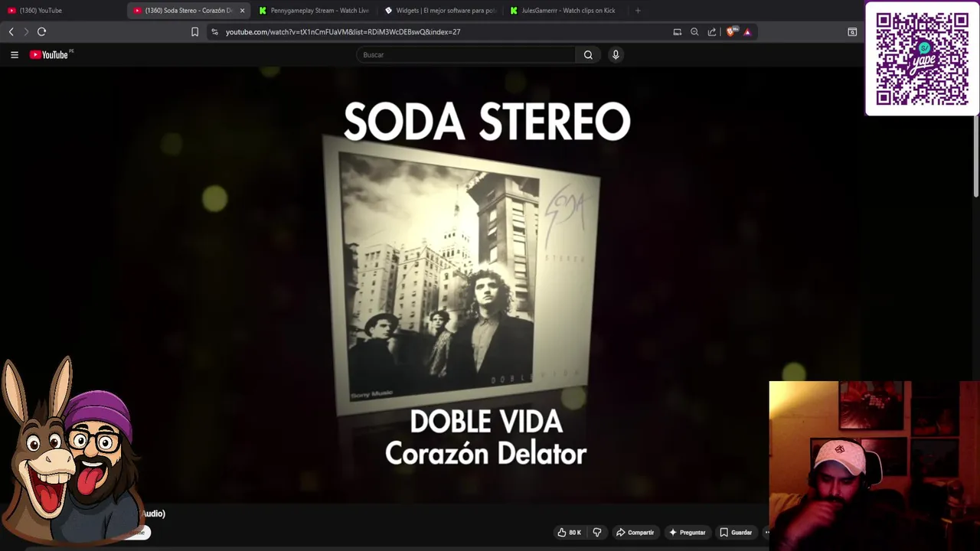The height and width of the screenshot is (551, 980).
Task: Share this page using the address bar share icon
Action: pos(712,31)
